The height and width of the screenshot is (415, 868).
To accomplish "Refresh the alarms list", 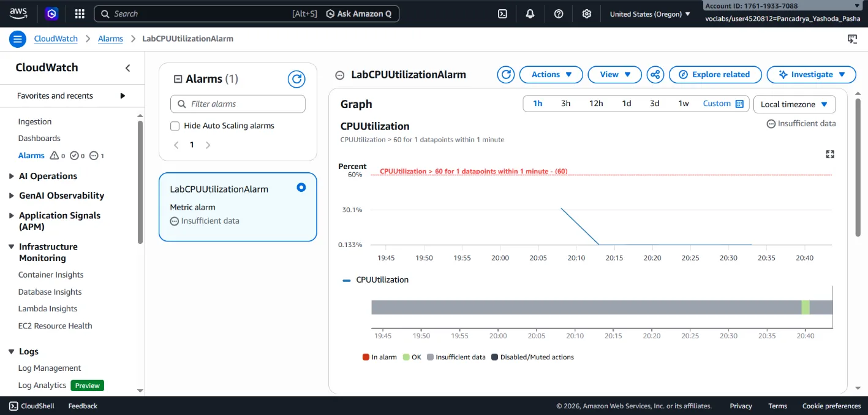I will coord(296,79).
